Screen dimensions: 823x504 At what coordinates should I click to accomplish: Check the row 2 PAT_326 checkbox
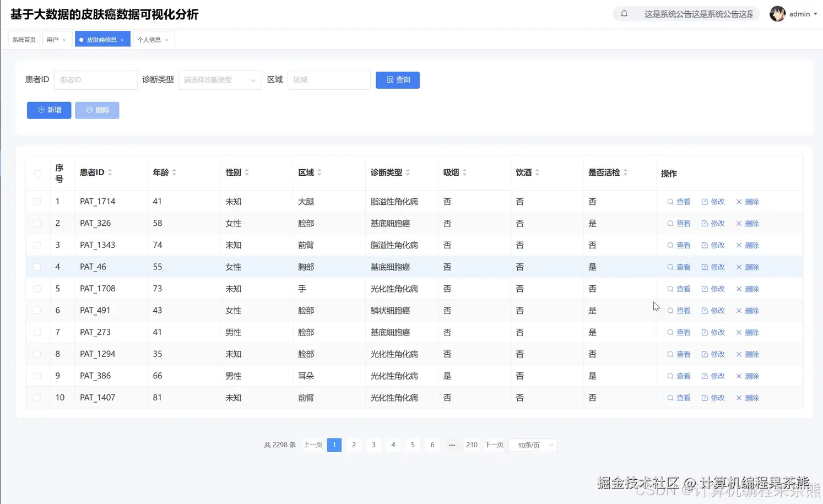37,224
